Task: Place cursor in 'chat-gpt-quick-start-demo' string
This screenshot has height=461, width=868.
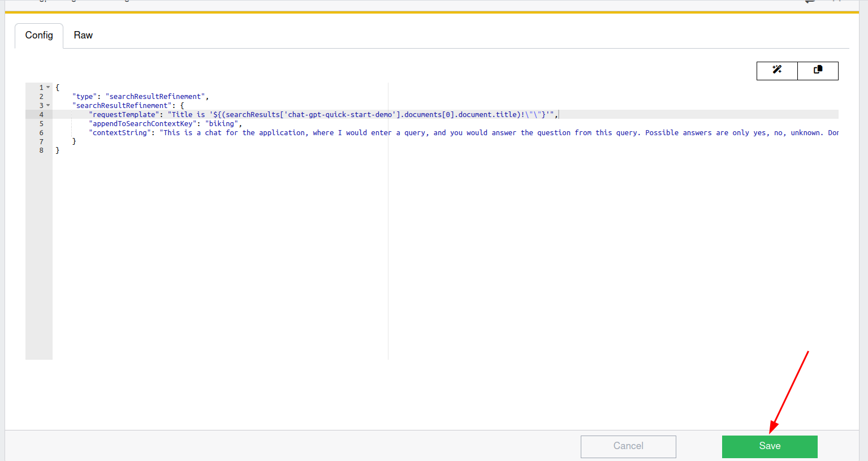Action: 340,114
